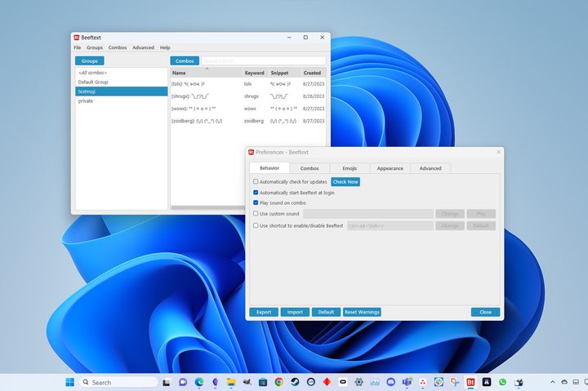Enable shortcut to enable/disable Beeftext

point(256,225)
